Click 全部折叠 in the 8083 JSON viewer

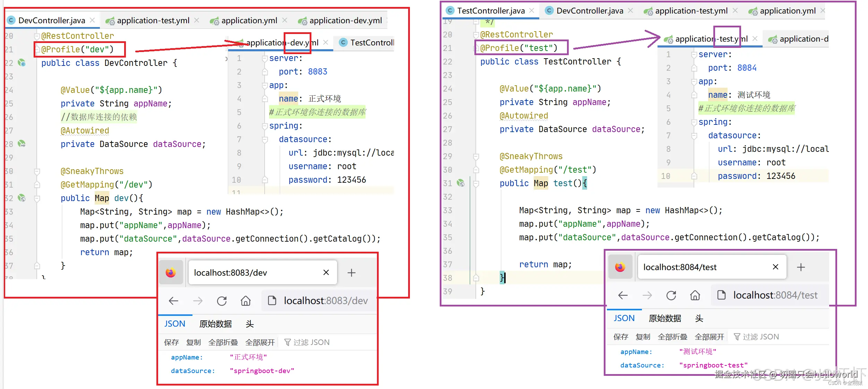pos(223,343)
